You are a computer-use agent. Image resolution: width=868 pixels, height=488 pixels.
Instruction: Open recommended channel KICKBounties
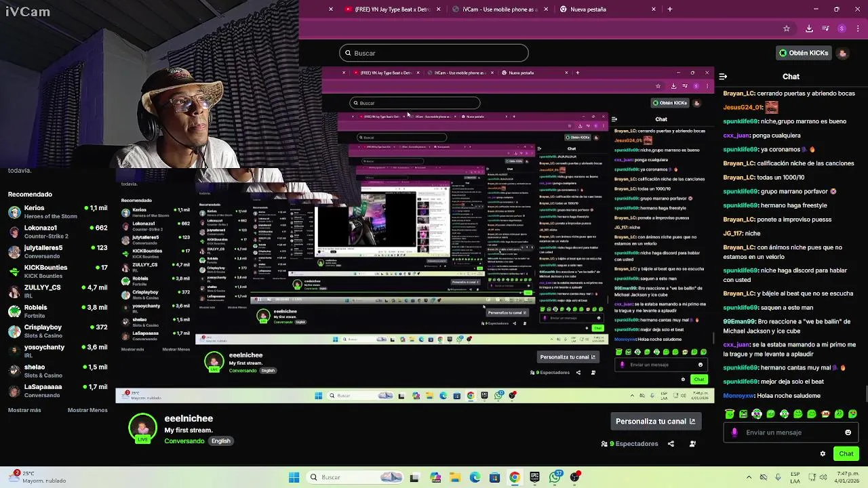(58, 271)
